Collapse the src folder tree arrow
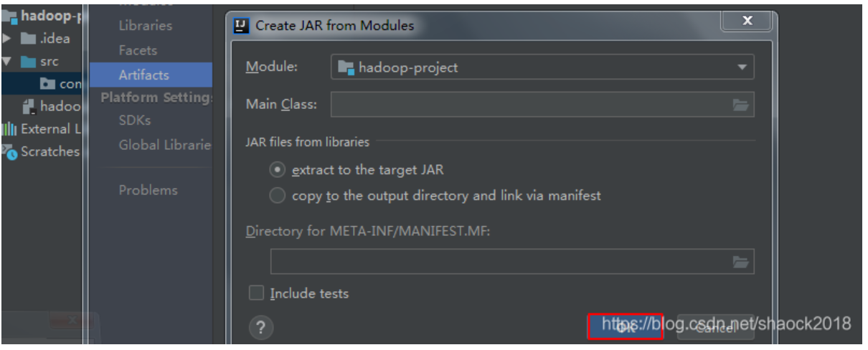The image size is (868, 350). [6, 62]
